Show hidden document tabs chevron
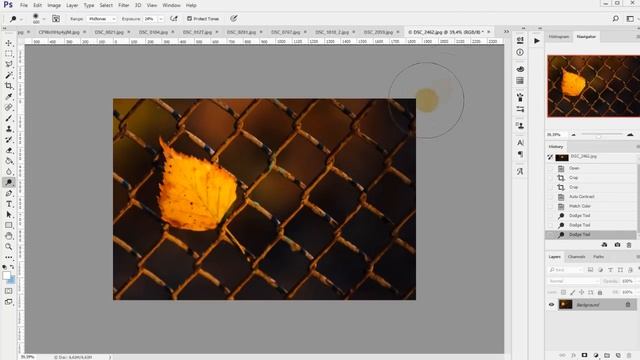Viewport: 640px width, 360px height. [506, 32]
